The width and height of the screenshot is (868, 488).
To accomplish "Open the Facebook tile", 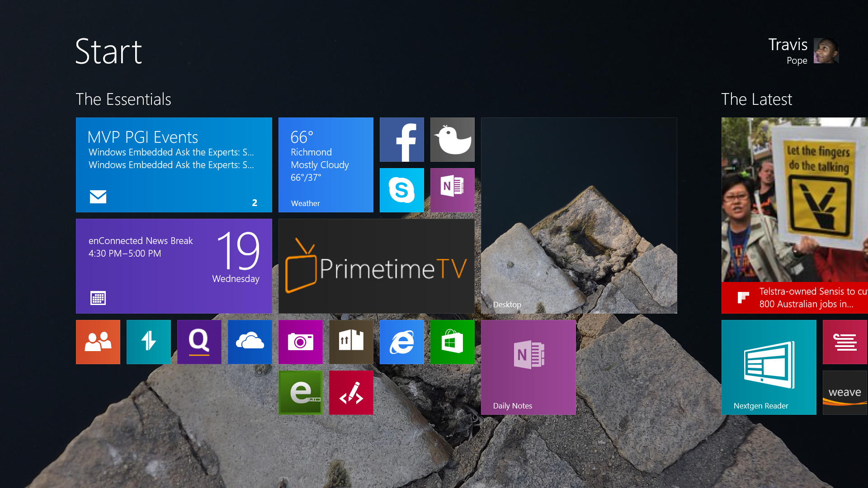I will [x=402, y=140].
